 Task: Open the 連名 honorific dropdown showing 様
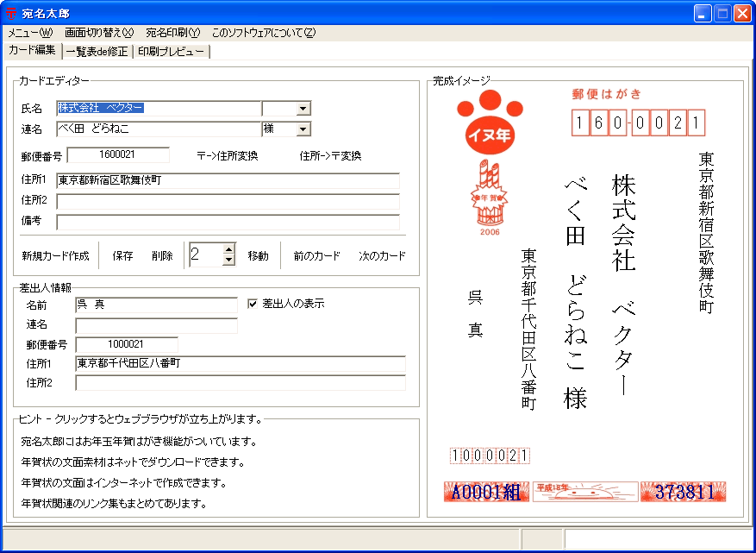pyautogui.click(x=303, y=129)
